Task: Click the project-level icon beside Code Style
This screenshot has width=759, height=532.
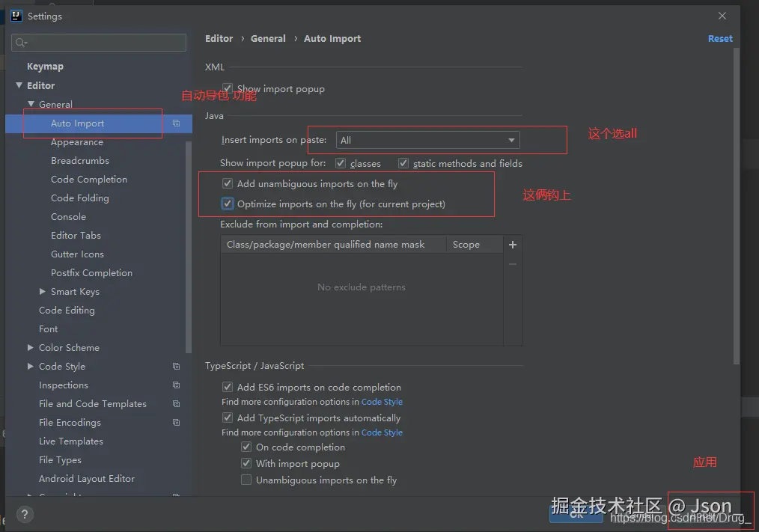Action: point(176,367)
